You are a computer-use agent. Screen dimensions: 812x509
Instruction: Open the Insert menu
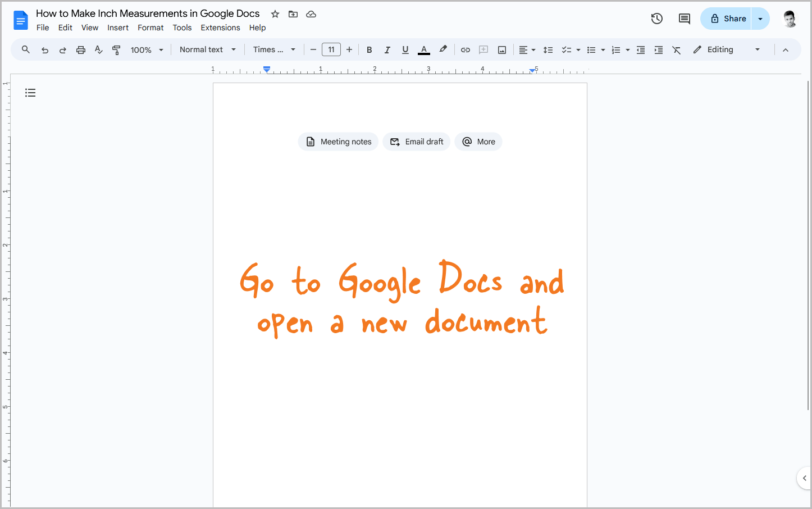click(118, 28)
